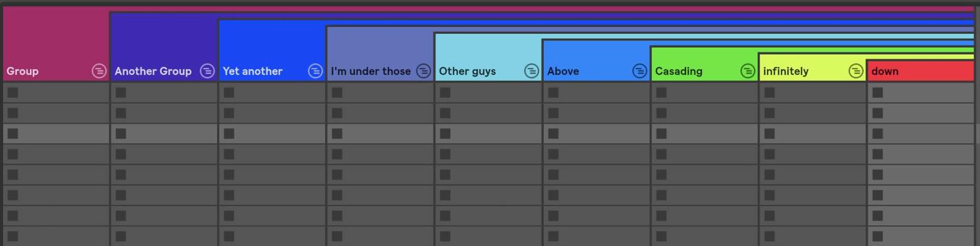Fold the Group track using its circular icon
Screen dimensions: 980x246
click(99, 71)
